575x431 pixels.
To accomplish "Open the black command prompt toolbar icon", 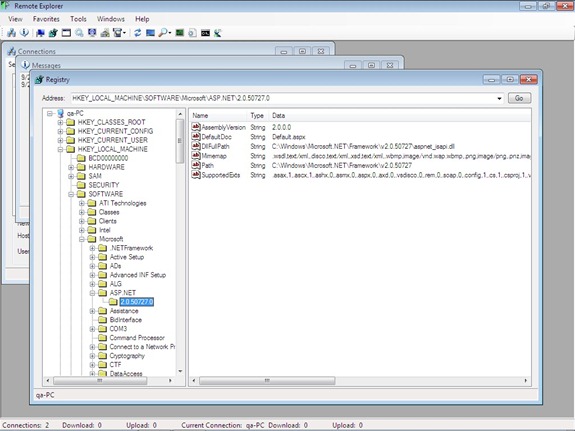I will [x=205, y=33].
